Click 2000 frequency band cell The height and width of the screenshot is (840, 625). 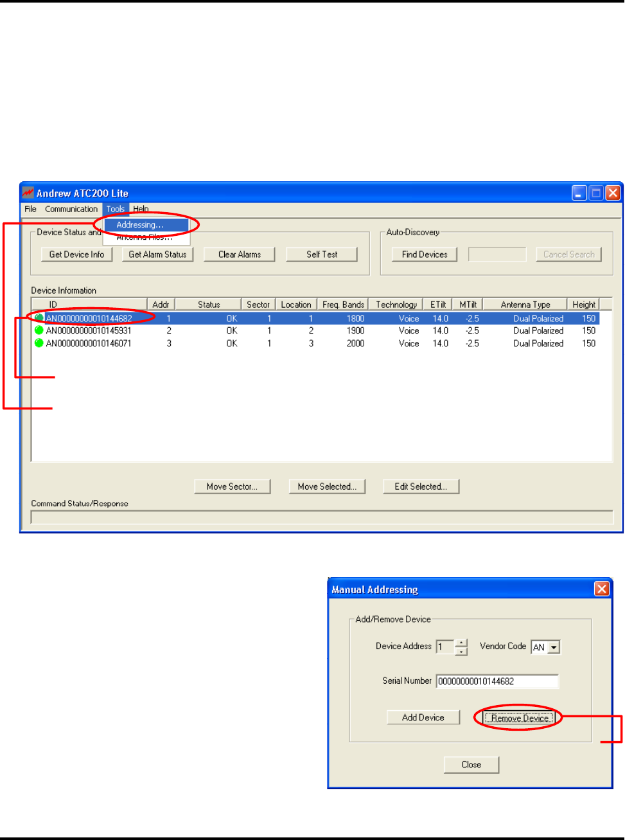(x=355, y=343)
